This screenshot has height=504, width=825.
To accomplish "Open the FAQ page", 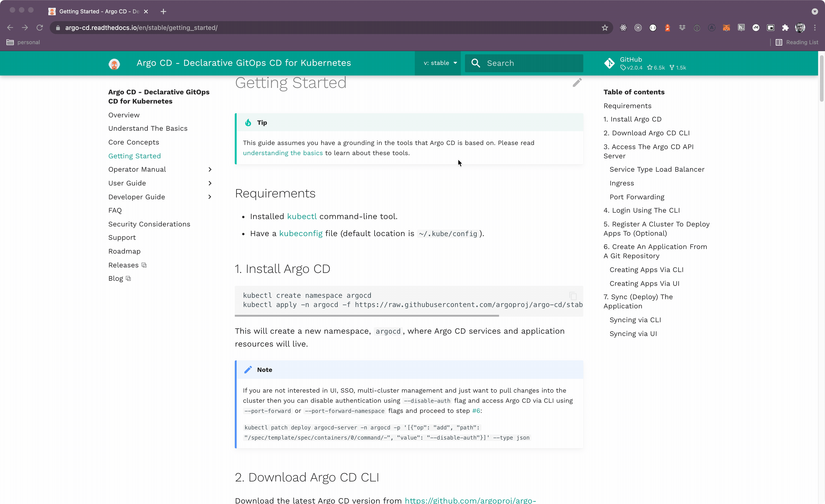I will (115, 210).
